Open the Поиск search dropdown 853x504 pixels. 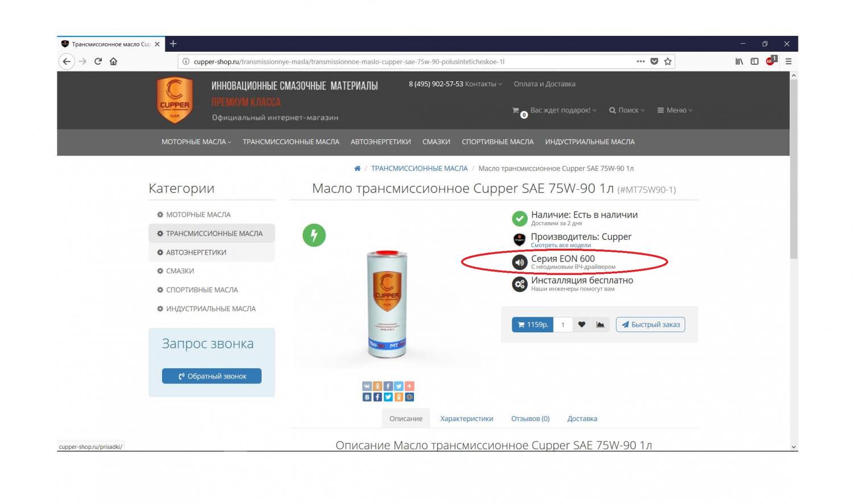pos(627,110)
